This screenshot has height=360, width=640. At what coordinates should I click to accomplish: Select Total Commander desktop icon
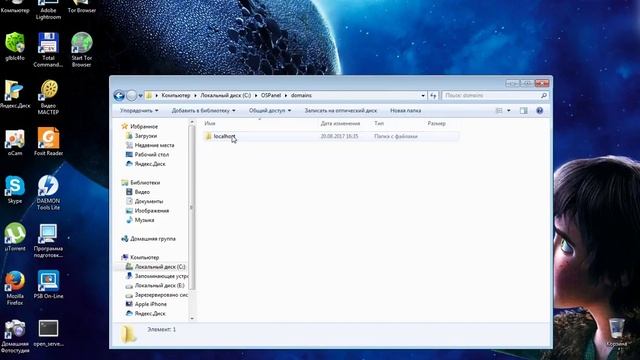[x=48, y=50]
